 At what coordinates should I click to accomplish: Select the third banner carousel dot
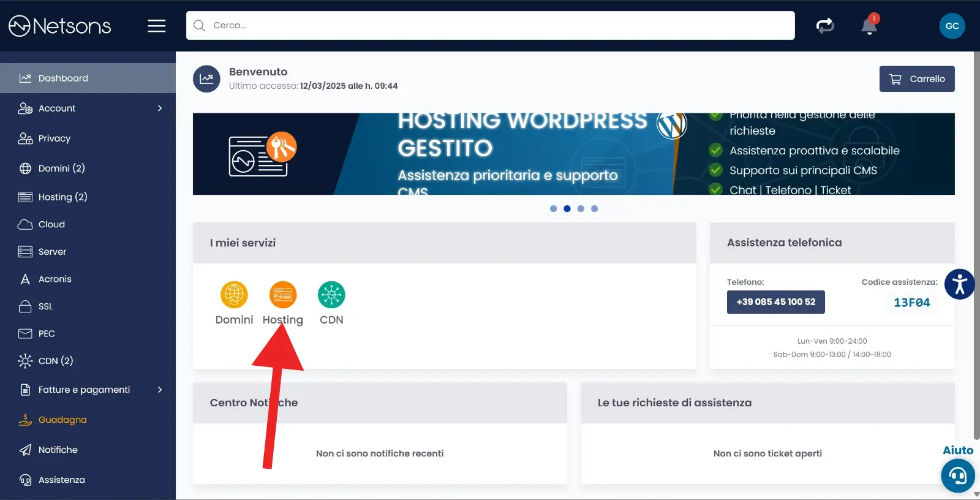coord(581,209)
